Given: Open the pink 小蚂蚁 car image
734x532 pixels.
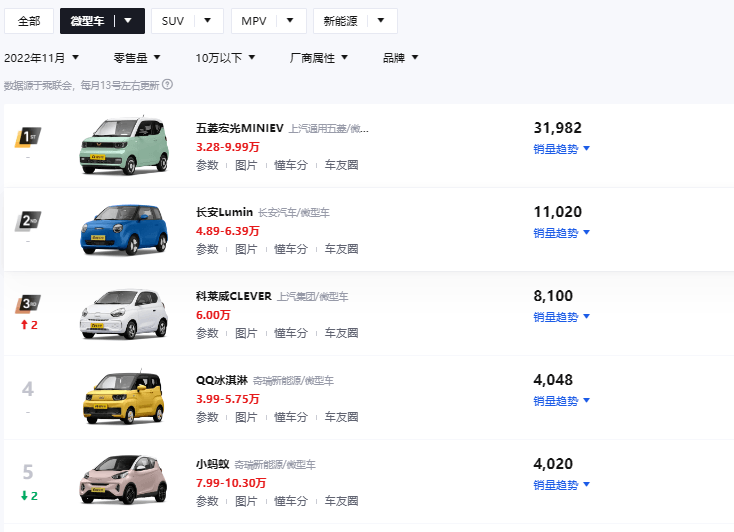Looking at the screenshot, I should pos(124,482).
